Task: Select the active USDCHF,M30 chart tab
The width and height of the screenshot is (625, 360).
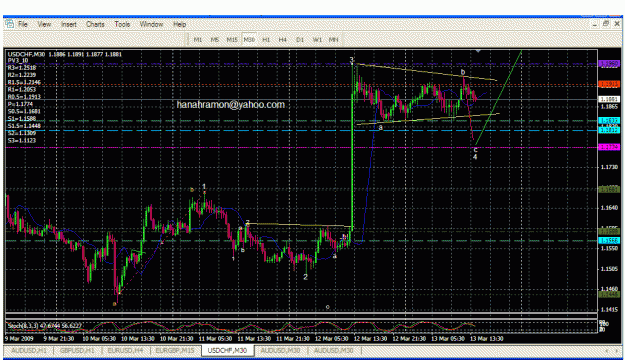Action: point(227,350)
